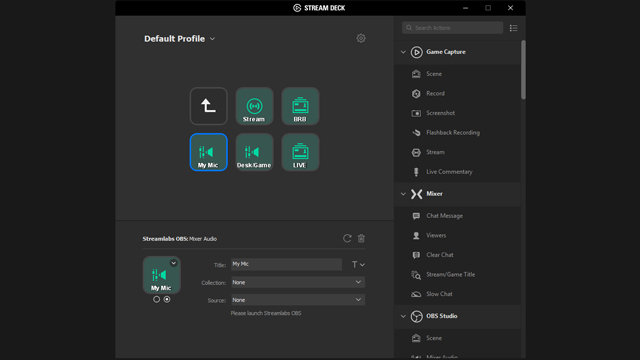Maximize the Stream Deck window

coord(488,8)
